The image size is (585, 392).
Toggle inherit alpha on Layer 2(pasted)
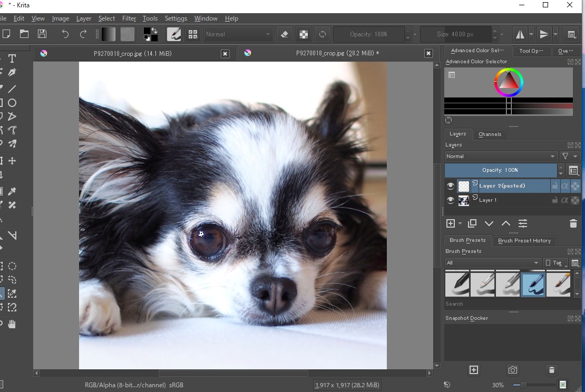(565, 186)
